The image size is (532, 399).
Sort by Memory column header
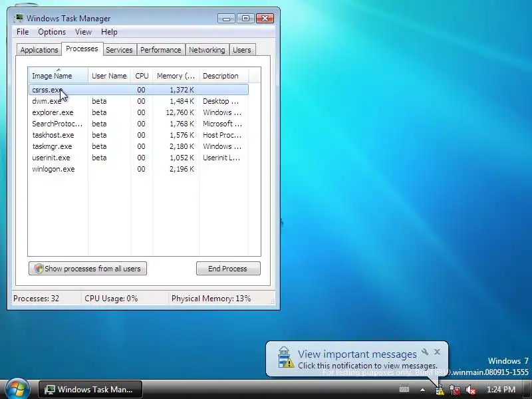click(176, 76)
